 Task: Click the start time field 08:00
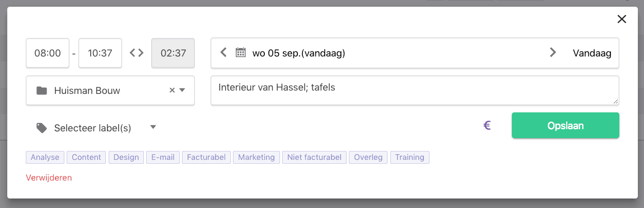pyautogui.click(x=48, y=53)
